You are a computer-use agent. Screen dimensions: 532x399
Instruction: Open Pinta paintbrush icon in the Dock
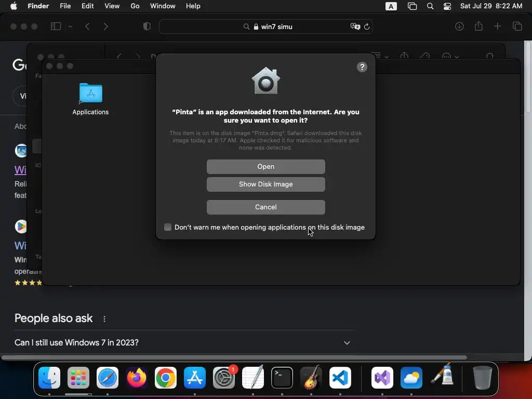pos(442,375)
